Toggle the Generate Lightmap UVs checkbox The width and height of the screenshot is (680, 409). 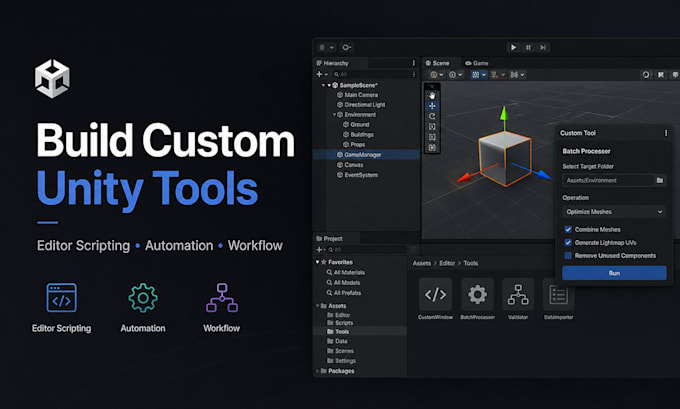point(568,242)
